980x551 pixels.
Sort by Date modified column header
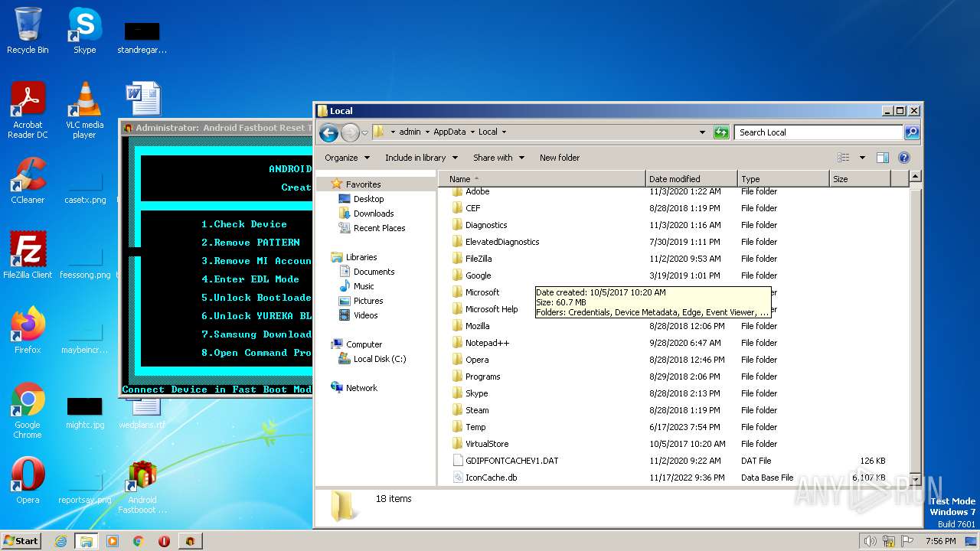[x=691, y=179]
